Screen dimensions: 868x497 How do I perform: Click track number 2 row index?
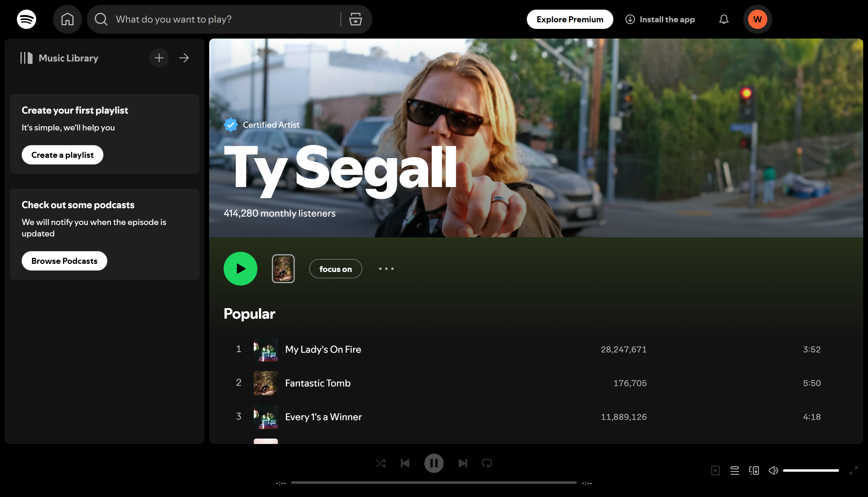click(239, 383)
